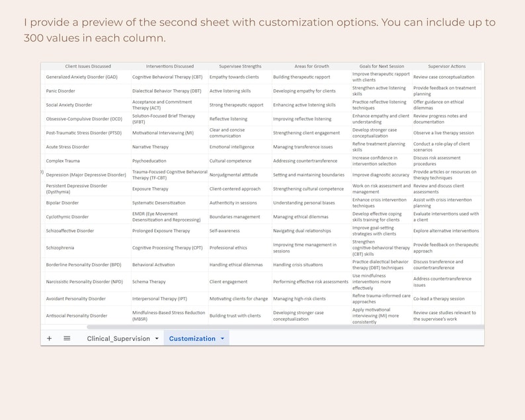
Task: Click the Emotional intelligence cell
Action: (240, 147)
